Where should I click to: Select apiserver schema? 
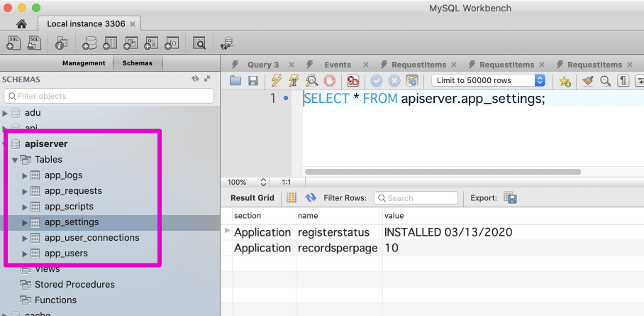(x=46, y=144)
